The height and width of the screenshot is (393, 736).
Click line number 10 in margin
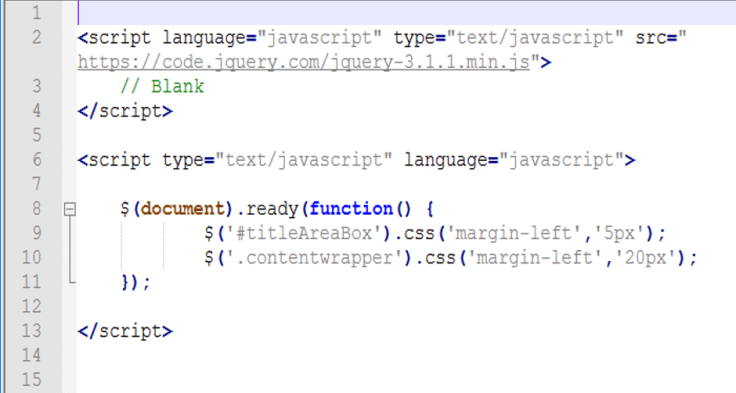click(31, 257)
